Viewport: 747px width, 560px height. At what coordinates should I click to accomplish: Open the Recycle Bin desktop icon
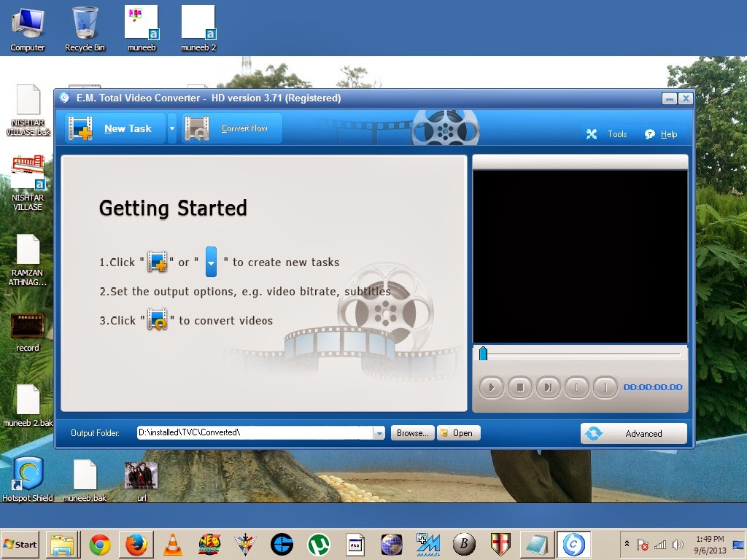click(85, 28)
